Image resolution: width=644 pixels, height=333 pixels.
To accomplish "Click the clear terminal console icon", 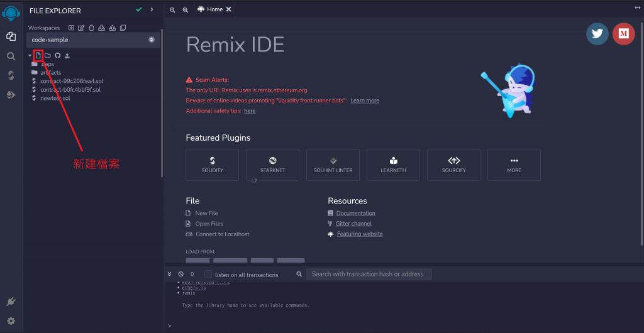I will click(x=180, y=274).
